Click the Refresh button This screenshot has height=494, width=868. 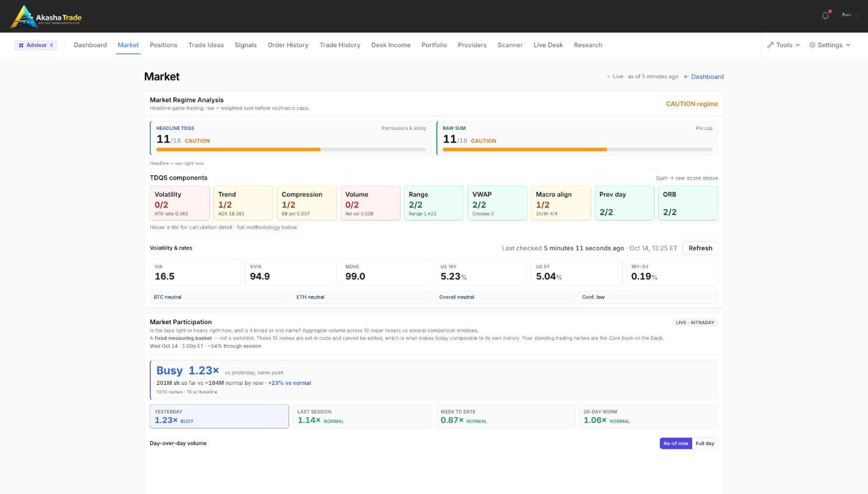click(700, 248)
